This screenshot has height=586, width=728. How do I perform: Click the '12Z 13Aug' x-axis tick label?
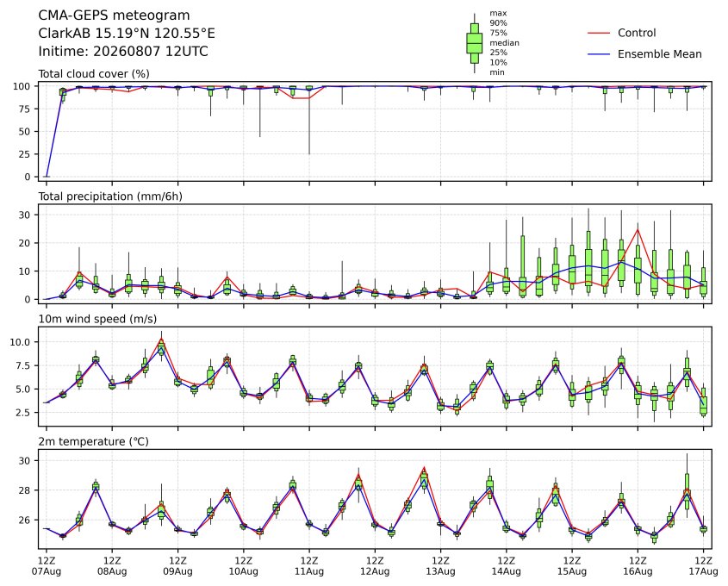[x=440, y=566]
